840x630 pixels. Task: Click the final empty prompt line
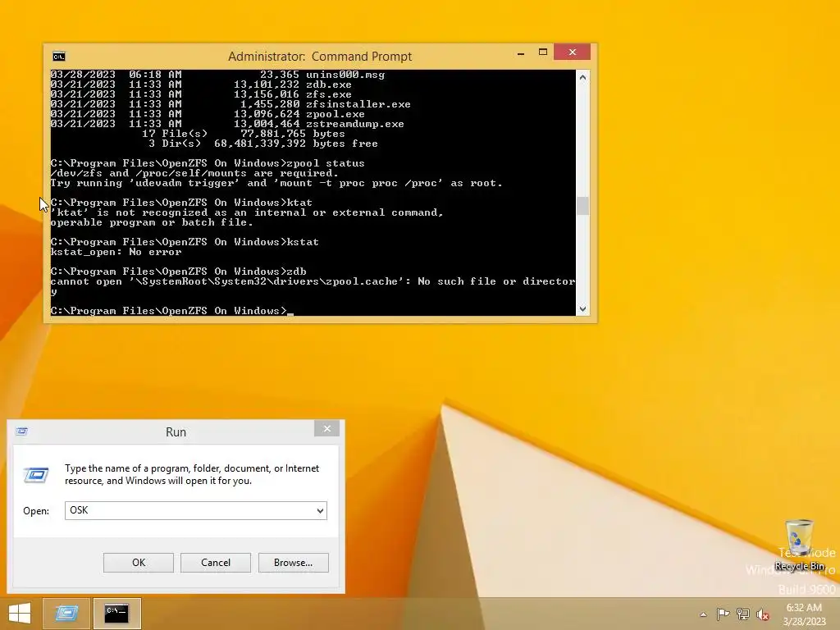click(171, 311)
